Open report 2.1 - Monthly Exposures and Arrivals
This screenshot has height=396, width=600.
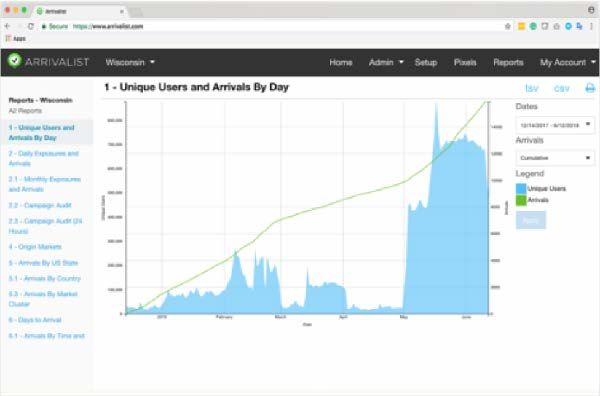click(44, 184)
